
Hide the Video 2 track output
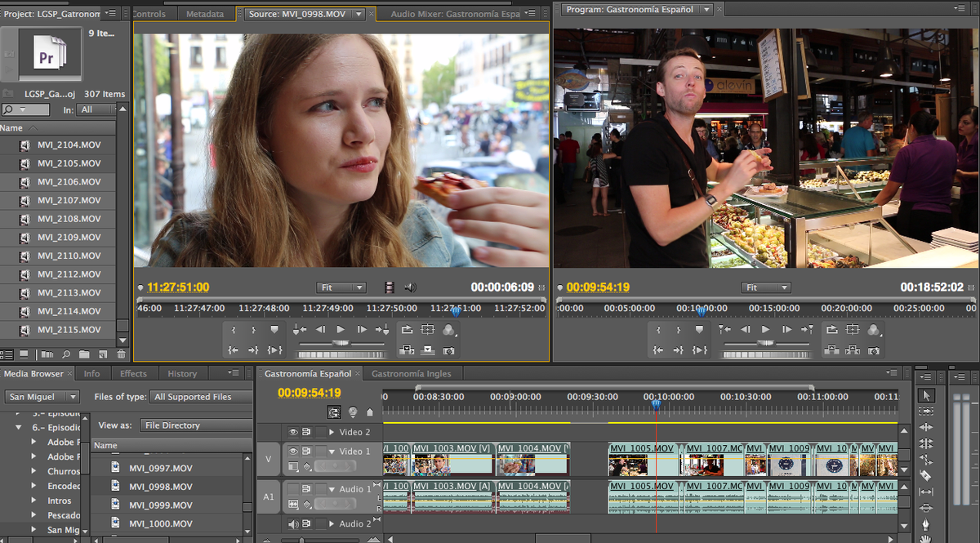click(292, 432)
